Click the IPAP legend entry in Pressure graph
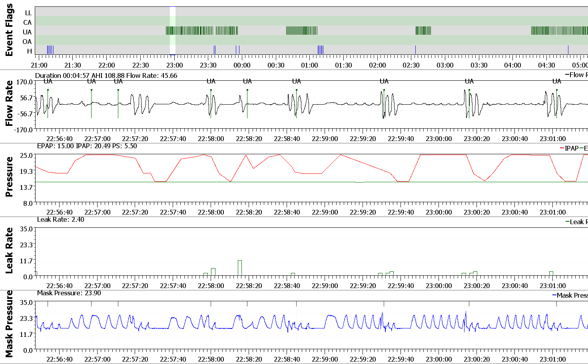588x364 pixels. pos(569,148)
